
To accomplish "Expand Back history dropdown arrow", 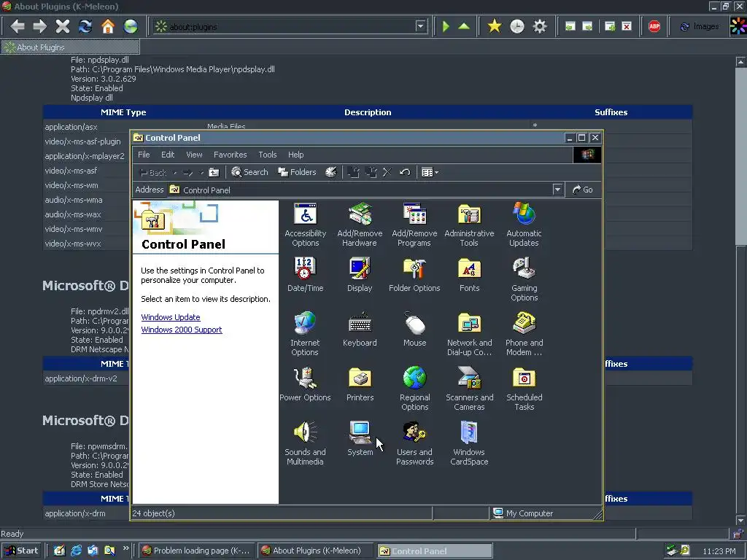I will point(175,173).
